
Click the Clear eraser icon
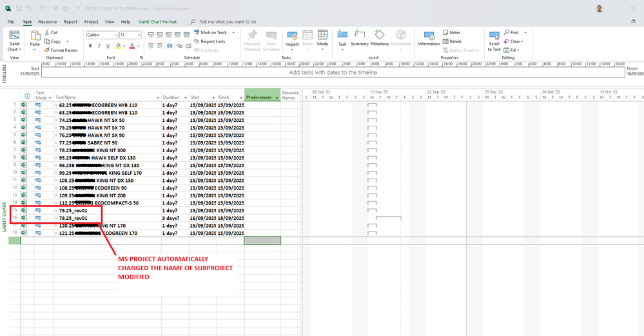point(507,41)
